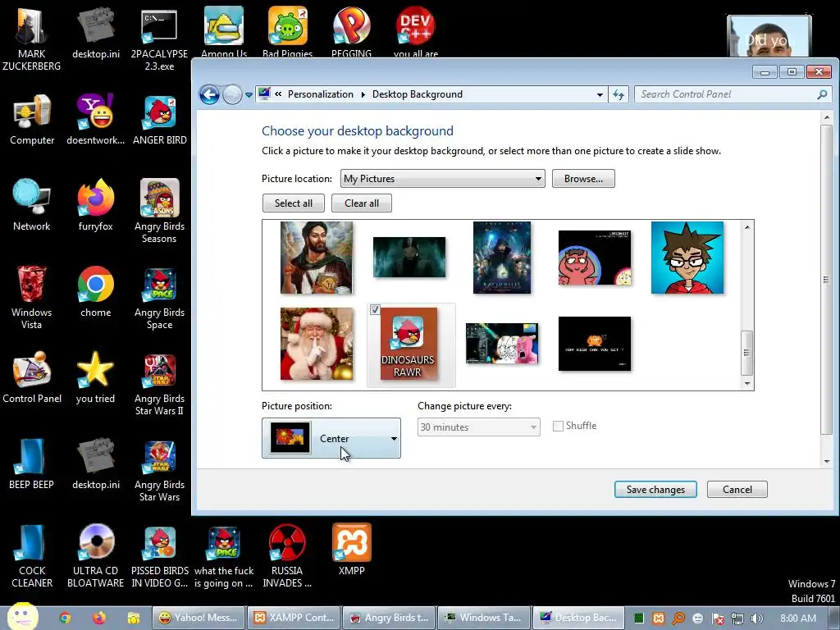
Task: Click the picture list scrollbar thumb
Action: point(747,353)
